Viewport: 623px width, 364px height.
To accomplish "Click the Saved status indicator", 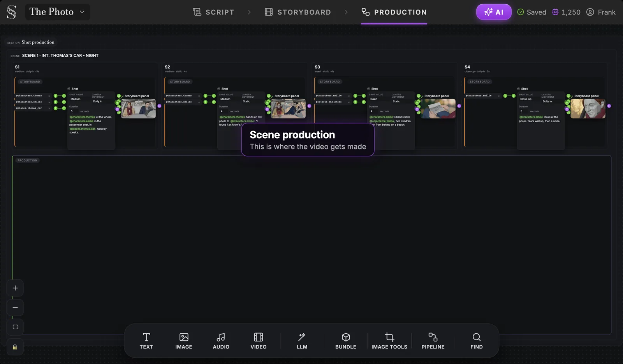I will 531,12.
